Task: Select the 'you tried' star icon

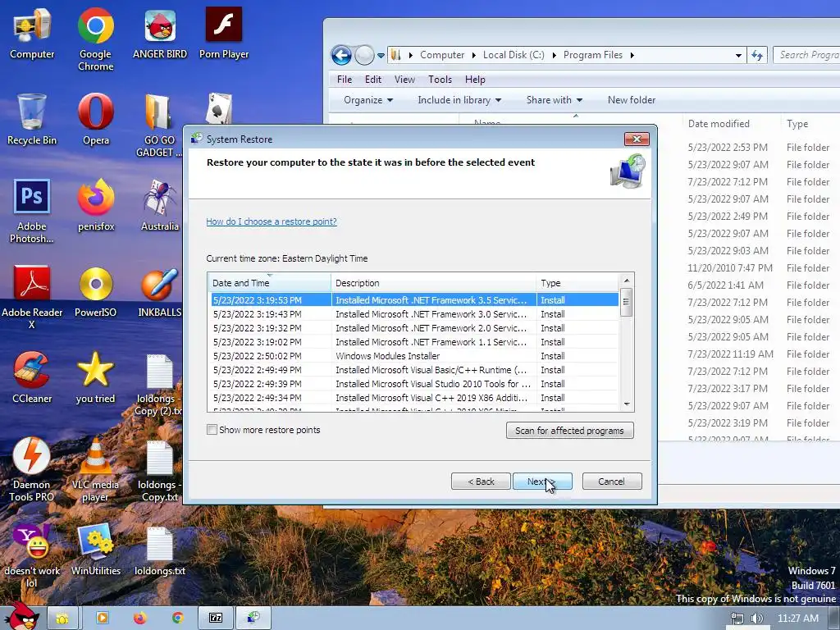Action: tap(95, 377)
